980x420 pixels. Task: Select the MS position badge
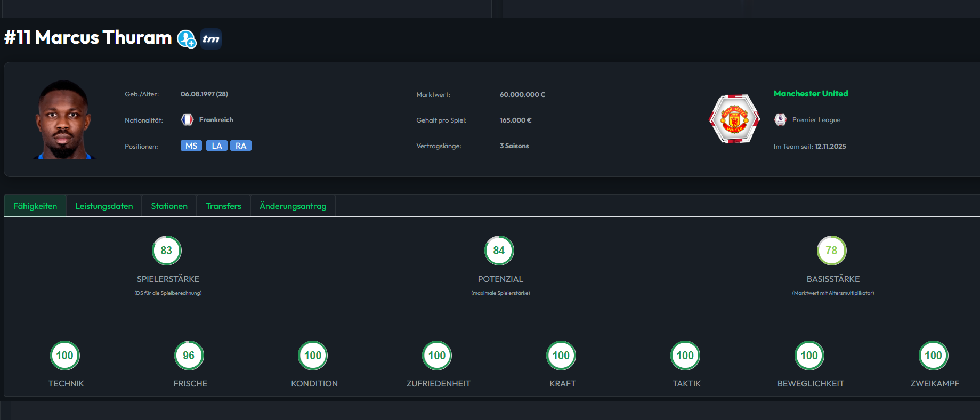point(191,146)
